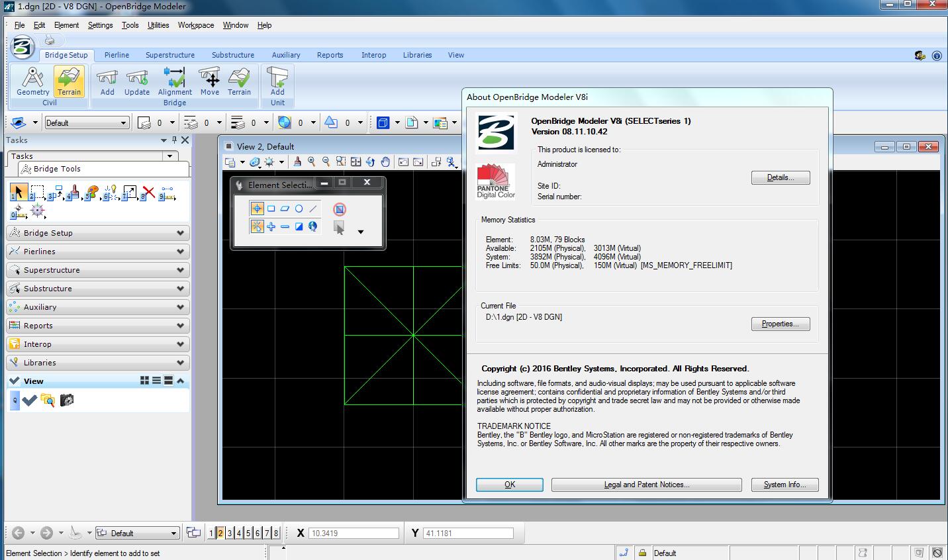Viewport: 948px width, 560px height.
Task: Pin the Tasks panel
Action: click(x=175, y=140)
